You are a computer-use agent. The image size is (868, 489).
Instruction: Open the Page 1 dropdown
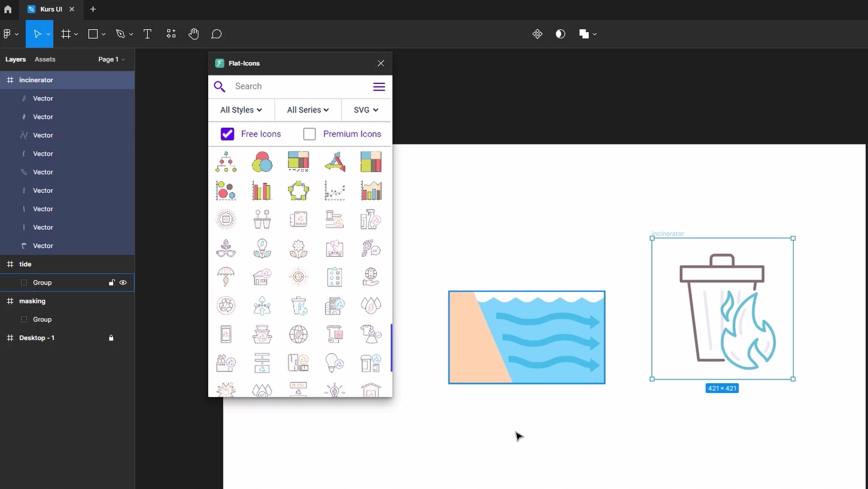coord(111,60)
